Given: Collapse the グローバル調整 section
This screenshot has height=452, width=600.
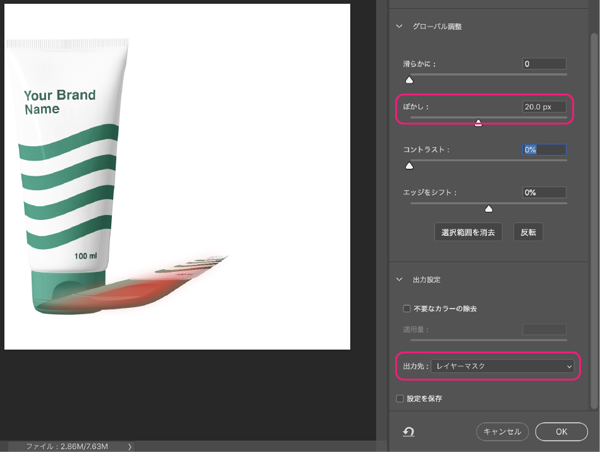Looking at the screenshot, I should point(399,26).
